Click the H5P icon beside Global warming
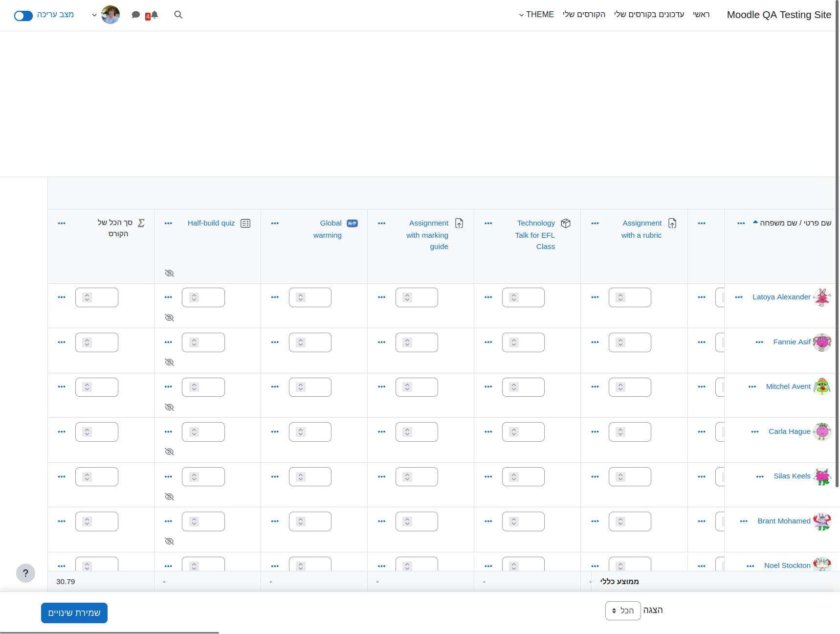The width and height of the screenshot is (840, 634). 352,224
